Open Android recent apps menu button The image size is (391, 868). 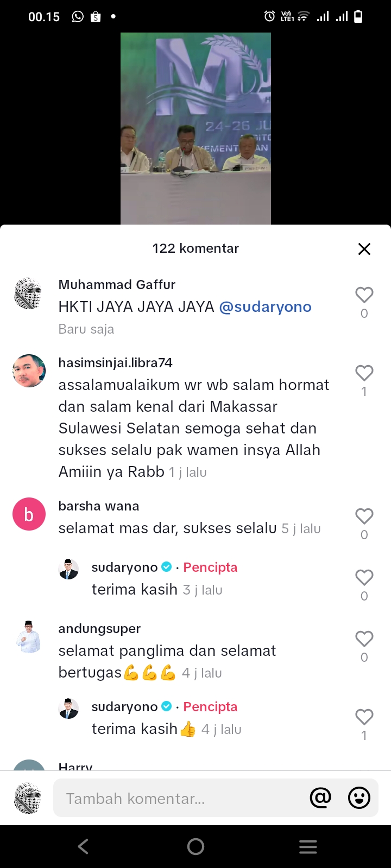(308, 847)
